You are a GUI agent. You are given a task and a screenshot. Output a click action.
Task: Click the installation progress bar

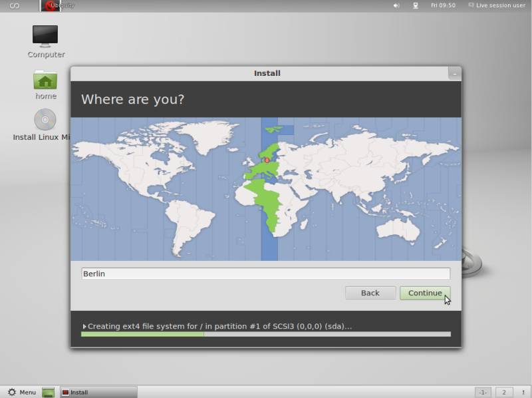click(265, 334)
